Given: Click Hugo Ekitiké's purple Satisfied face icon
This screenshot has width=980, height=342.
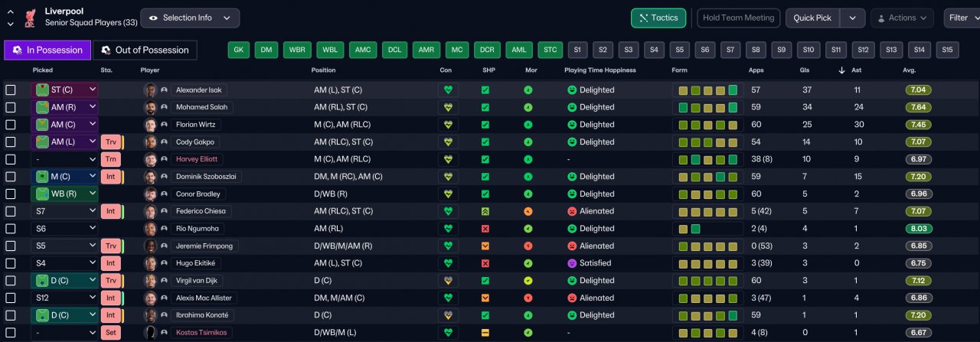Looking at the screenshot, I should (x=571, y=263).
